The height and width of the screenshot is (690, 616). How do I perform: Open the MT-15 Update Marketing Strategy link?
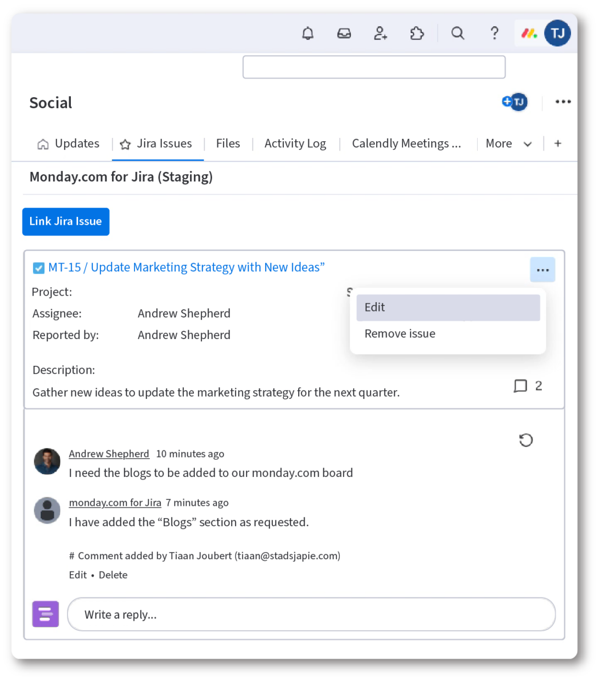(x=187, y=268)
